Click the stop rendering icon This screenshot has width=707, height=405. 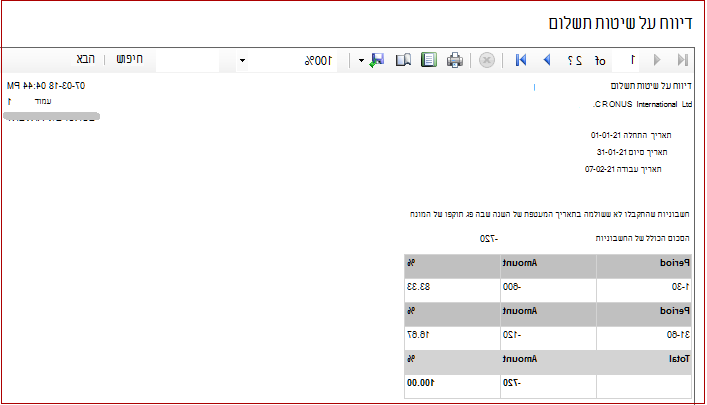tap(487, 60)
